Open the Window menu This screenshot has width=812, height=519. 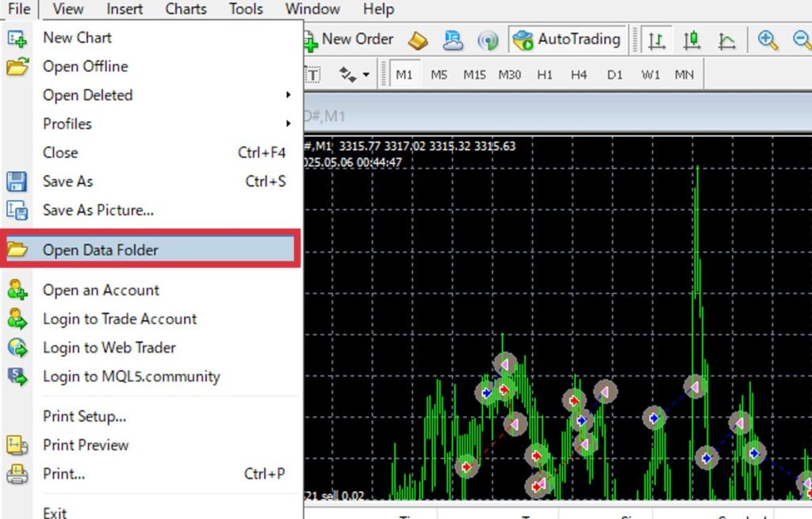[312, 9]
